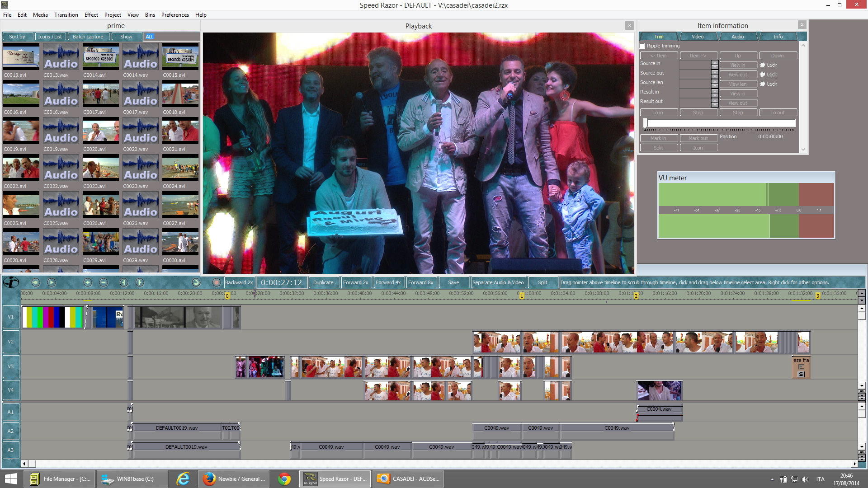Switch to the Audio tab in Item information

point(737,37)
